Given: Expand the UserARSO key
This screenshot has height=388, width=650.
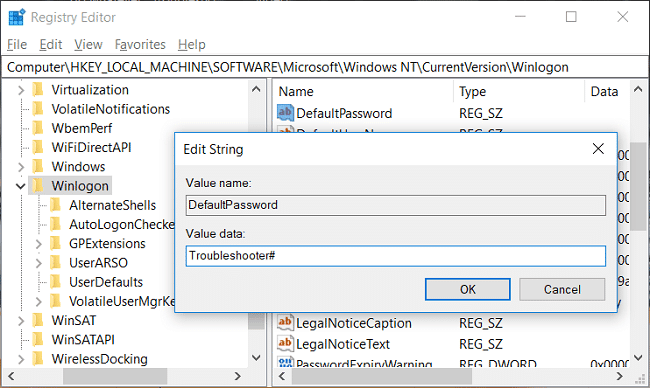Looking at the screenshot, I should click(x=39, y=263).
